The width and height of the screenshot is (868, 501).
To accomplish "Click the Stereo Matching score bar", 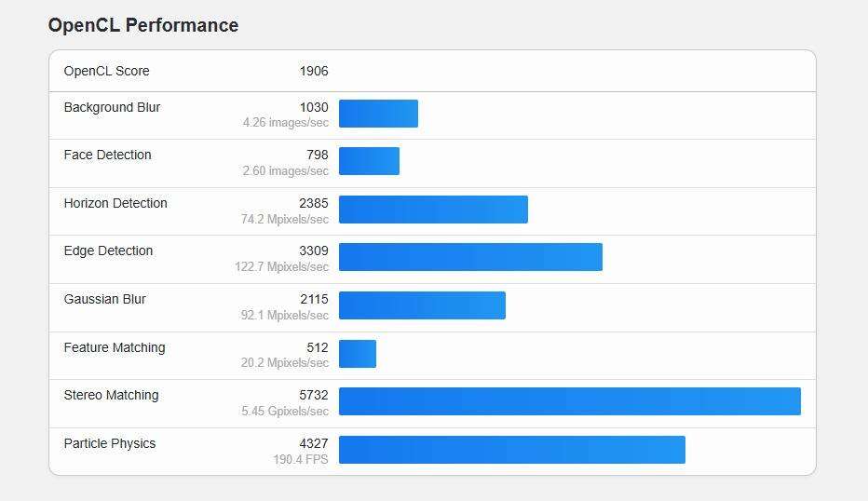I will (x=569, y=401).
